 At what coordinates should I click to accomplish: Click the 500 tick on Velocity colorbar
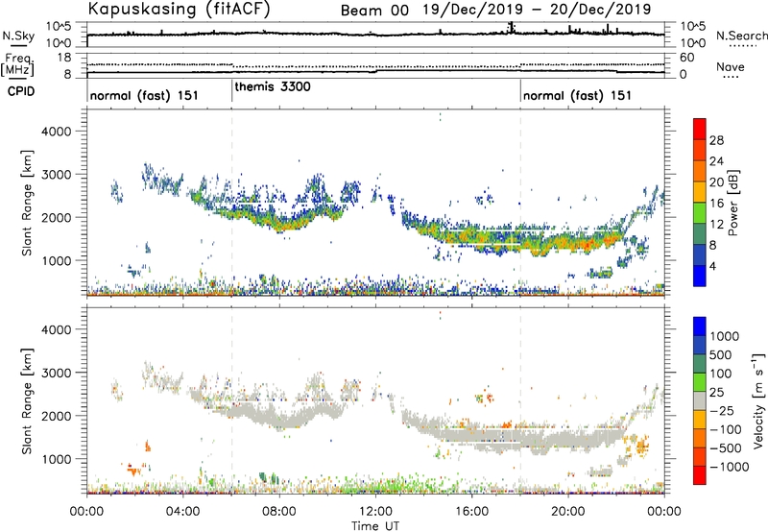click(721, 354)
